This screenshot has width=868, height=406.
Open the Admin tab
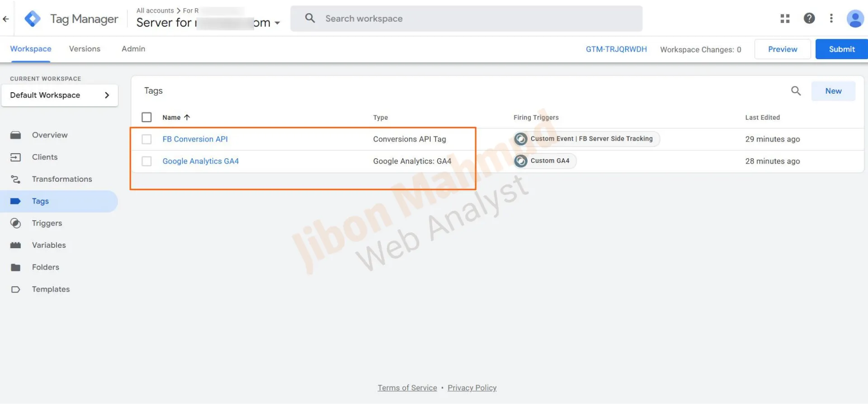[133, 49]
